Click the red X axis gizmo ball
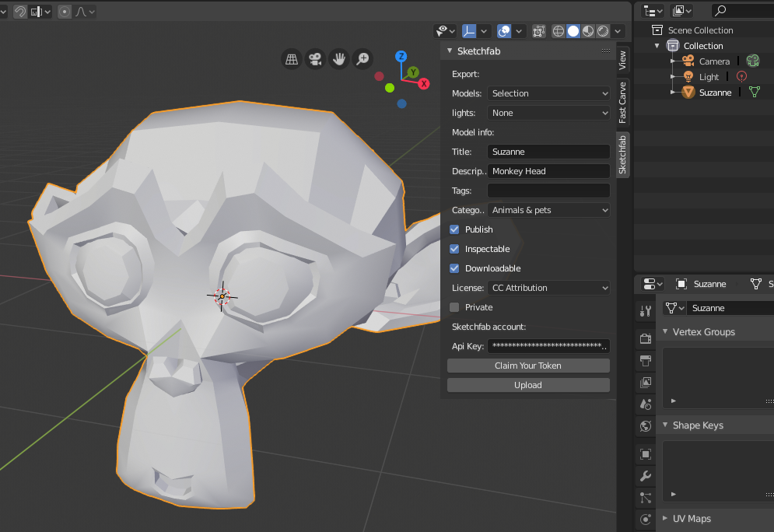 click(424, 83)
